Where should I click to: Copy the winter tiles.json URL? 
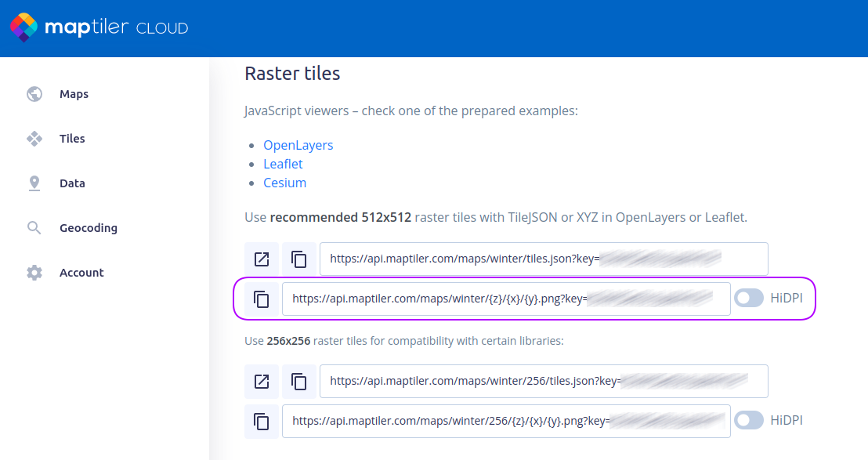pos(299,259)
